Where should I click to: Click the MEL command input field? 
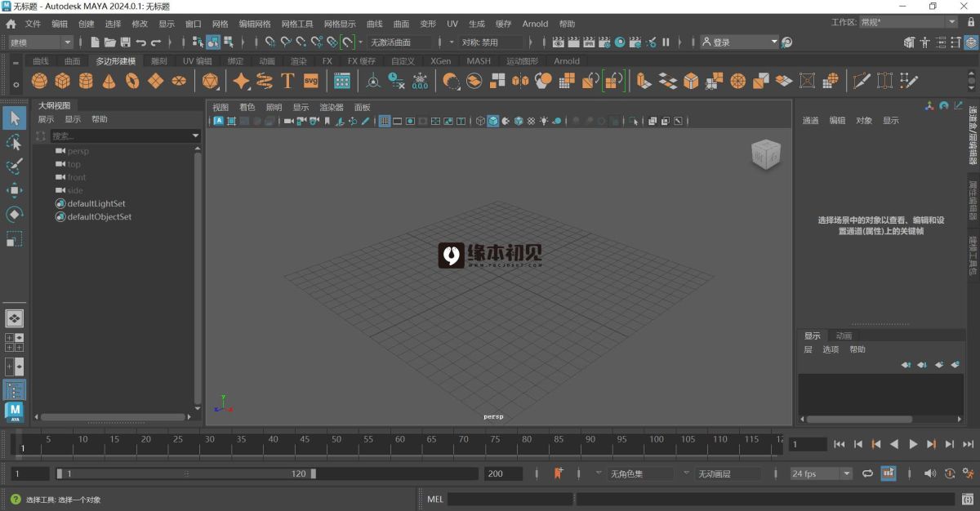[510, 499]
